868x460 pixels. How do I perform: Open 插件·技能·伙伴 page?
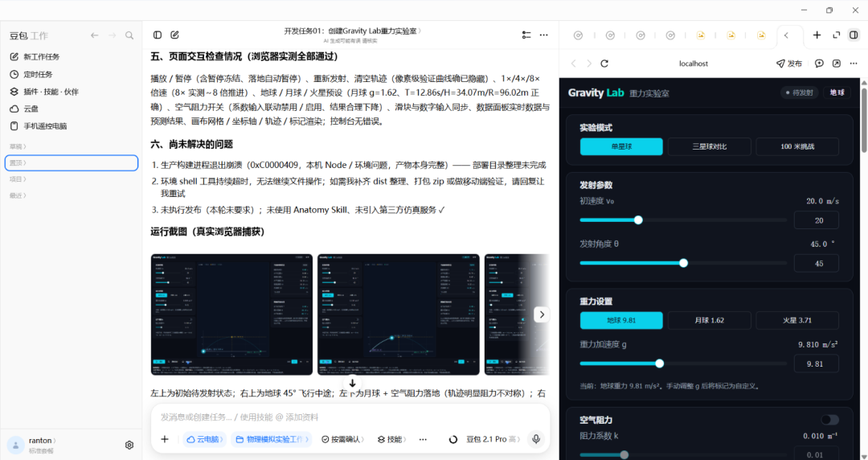pyautogui.click(x=44, y=92)
